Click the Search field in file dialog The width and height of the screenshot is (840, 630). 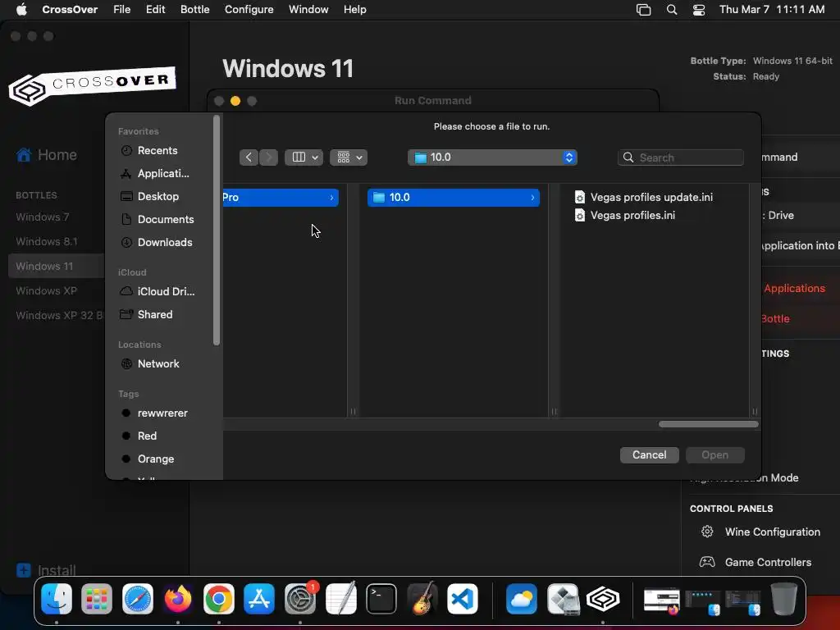pyautogui.click(x=680, y=157)
